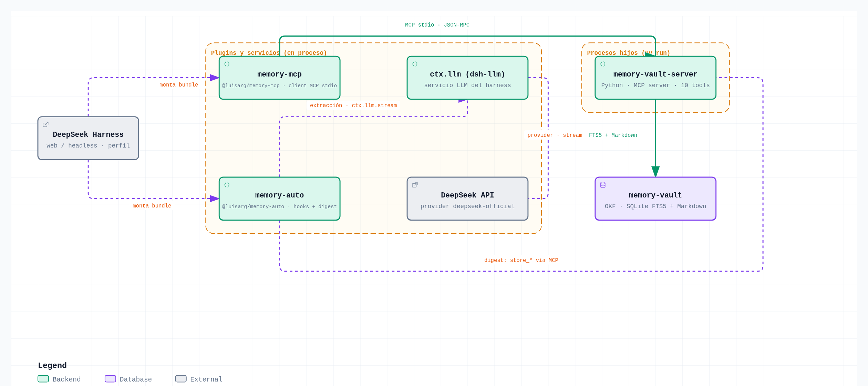Select the DeepSeek API node title
Viewport: 868px width, 386px height.
[467, 195]
